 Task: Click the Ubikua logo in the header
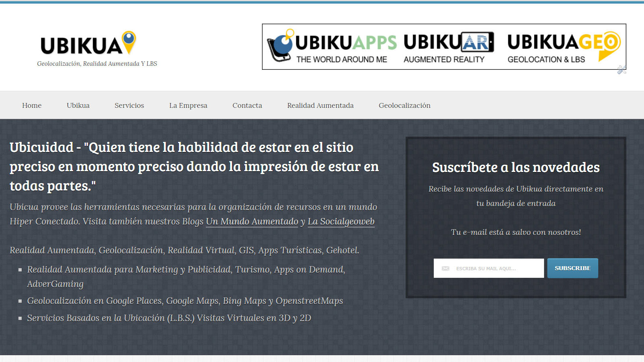click(88, 43)
